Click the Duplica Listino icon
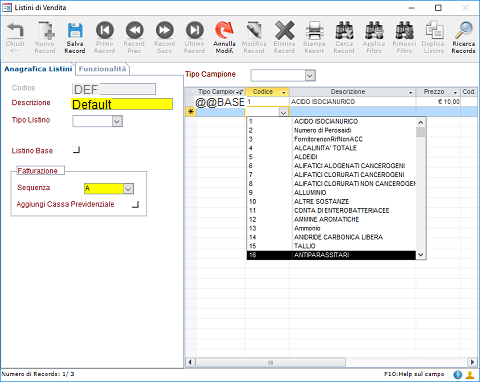The image size is (480, 382). pyautogui.click(x=434, y=30)
